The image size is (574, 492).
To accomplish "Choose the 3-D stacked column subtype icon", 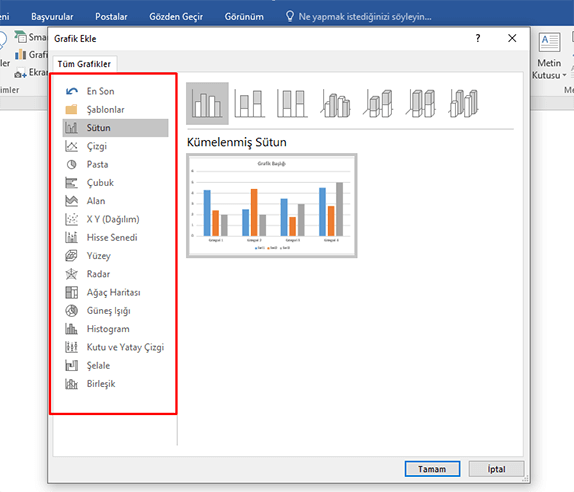I will (x=378, y=104).
